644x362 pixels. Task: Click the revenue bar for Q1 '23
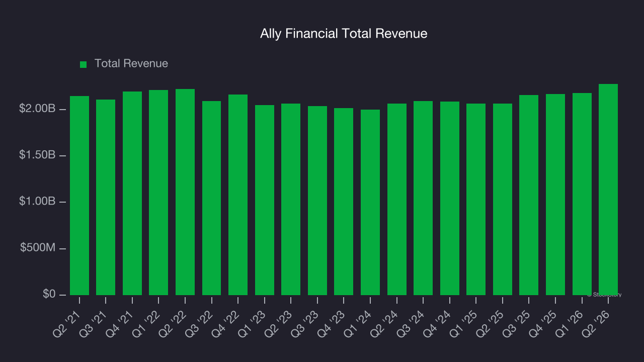[x=265, y=200]
